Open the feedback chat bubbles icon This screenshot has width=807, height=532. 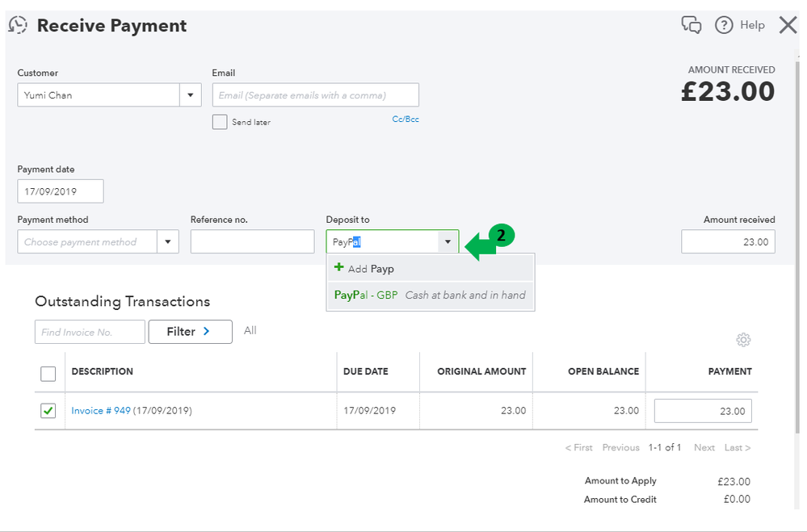click(x=691, y=25)
